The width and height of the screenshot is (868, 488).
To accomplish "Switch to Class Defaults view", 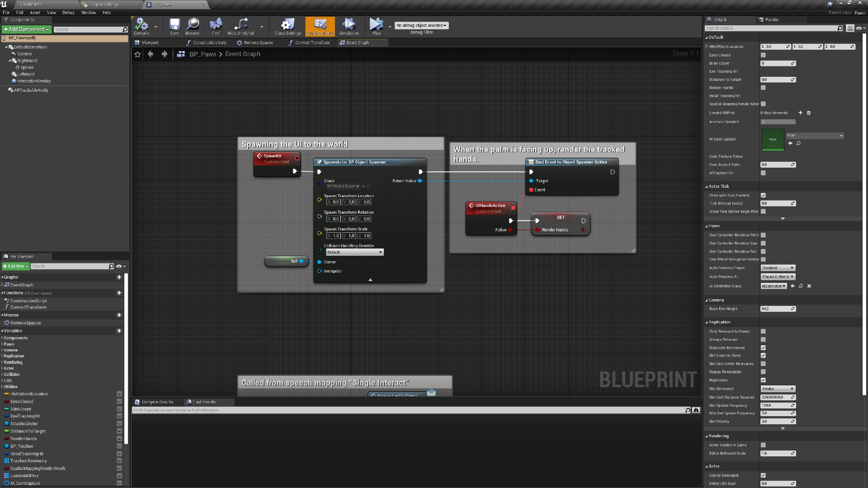I will coord(320,26).
